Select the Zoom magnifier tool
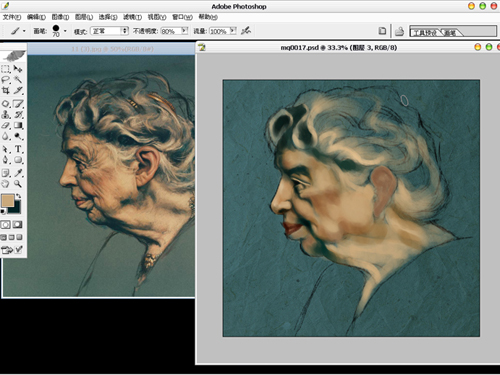Image resolution: width=500 pixels, height=375 pixels. (x=18, y=184)
